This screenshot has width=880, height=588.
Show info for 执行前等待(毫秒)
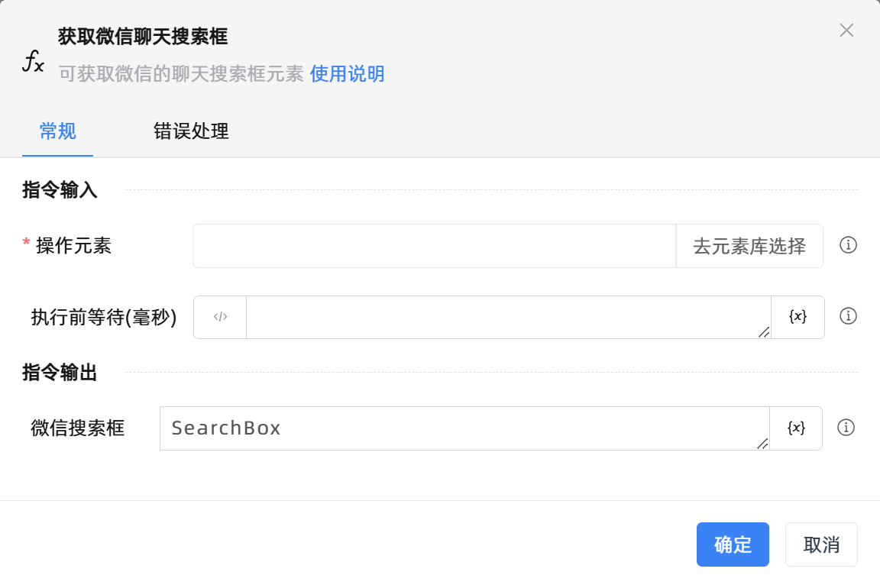click(x=848, y=316)
